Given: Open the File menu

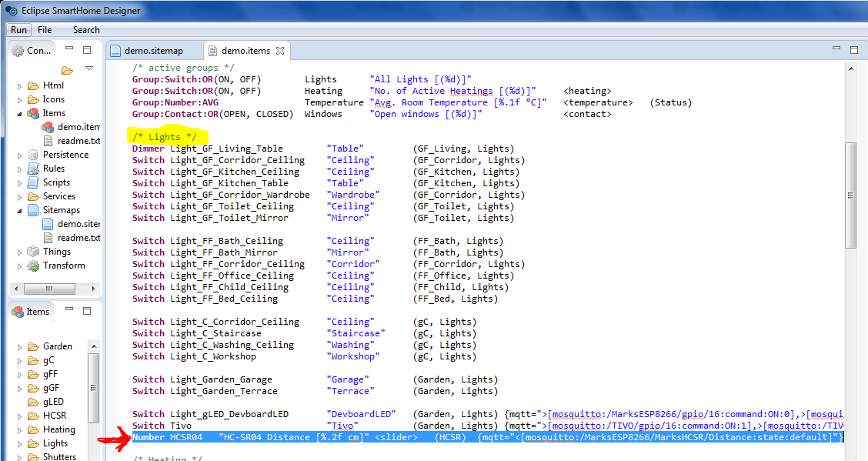Looking at the screenshot, I should click(x=45, y=30).
